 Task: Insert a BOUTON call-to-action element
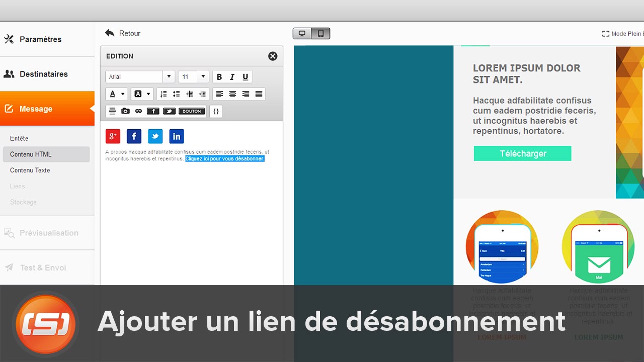[x=192, y=111]
